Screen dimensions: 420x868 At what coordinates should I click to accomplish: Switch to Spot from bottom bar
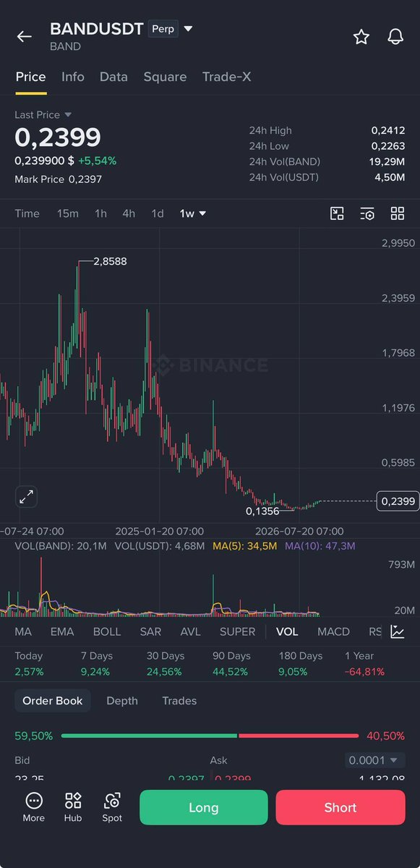pos(112,807)
